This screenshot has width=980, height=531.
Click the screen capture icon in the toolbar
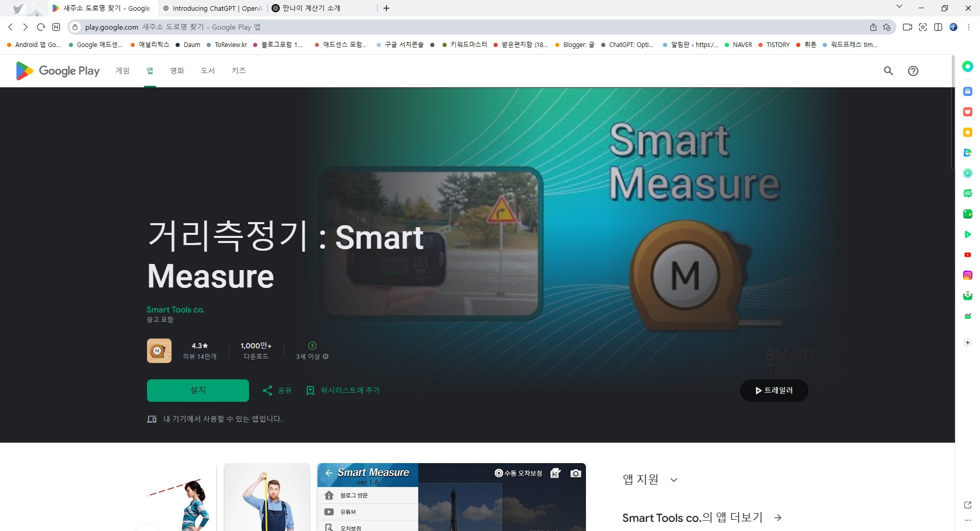[x=923, y=27]
